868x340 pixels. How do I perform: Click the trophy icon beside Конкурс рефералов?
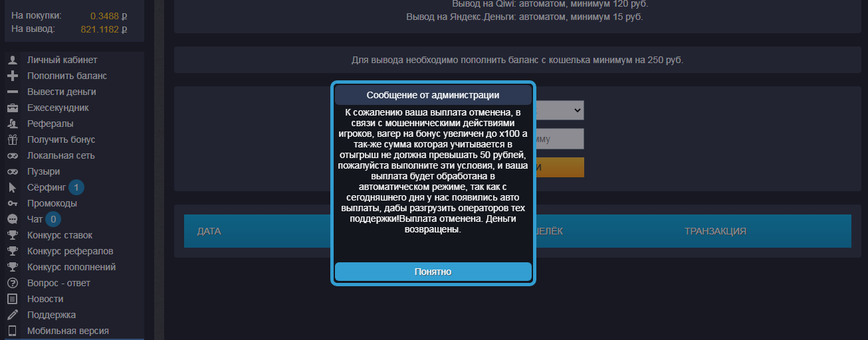(x=13, y=251)
